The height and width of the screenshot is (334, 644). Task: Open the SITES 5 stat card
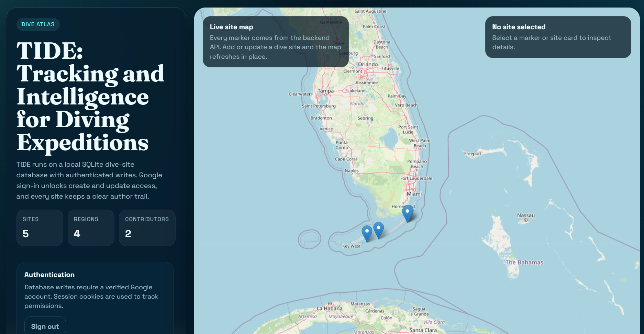40,228
